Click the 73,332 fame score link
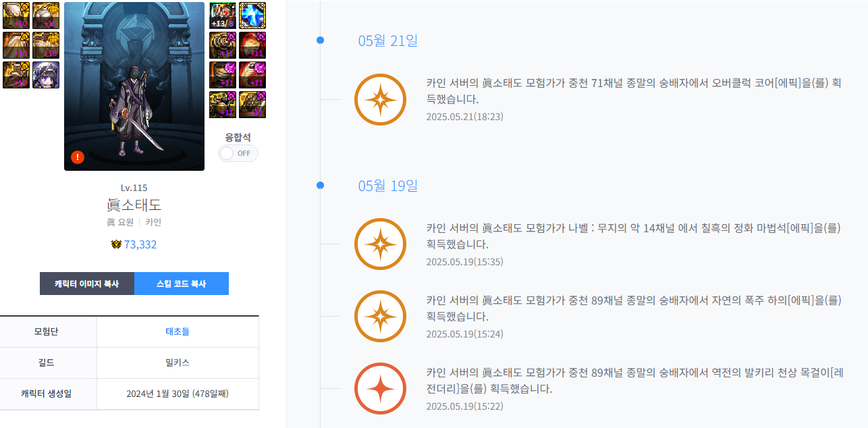 [140, 244]
